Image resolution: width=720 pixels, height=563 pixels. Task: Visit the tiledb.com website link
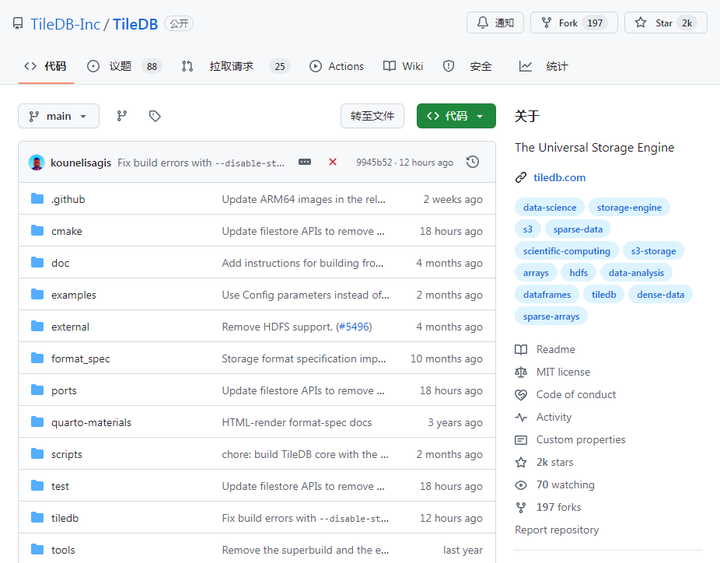coord(559,177)
